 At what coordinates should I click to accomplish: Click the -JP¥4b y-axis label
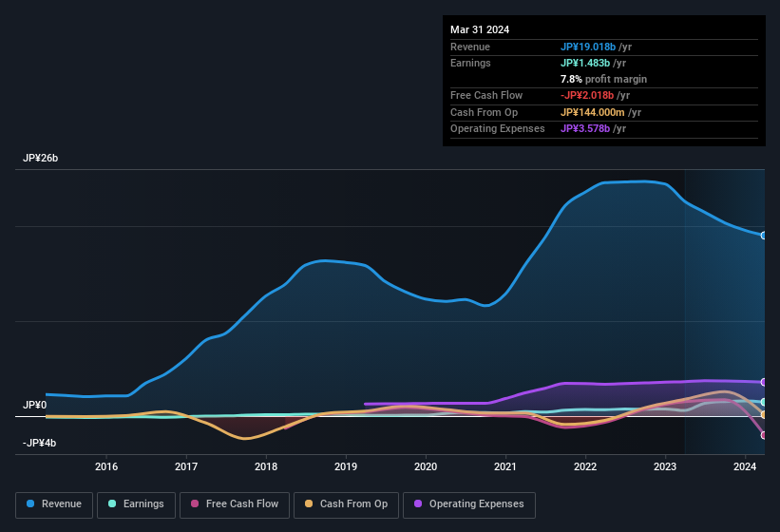tap(39, 443)
